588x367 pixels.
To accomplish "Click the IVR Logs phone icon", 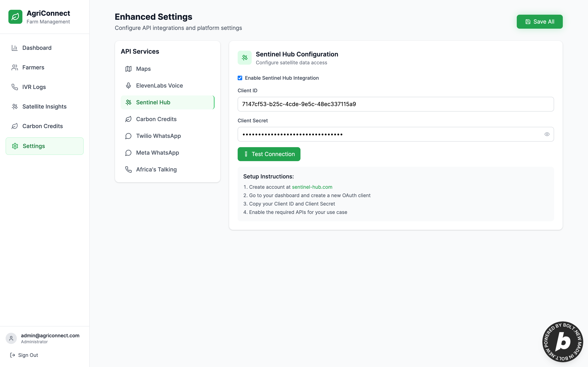I will pyautogui.click(x=15, y=87).
